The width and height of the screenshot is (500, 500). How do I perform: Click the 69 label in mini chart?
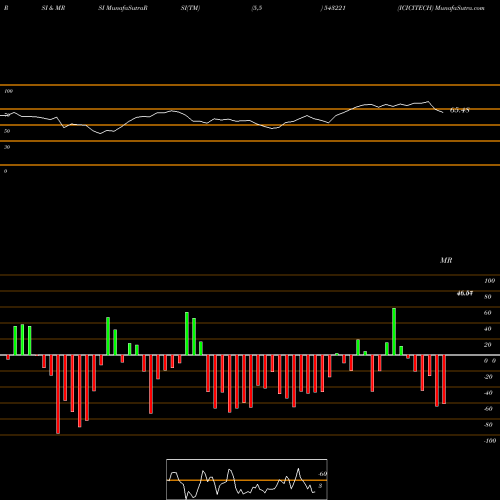(323, 474)
